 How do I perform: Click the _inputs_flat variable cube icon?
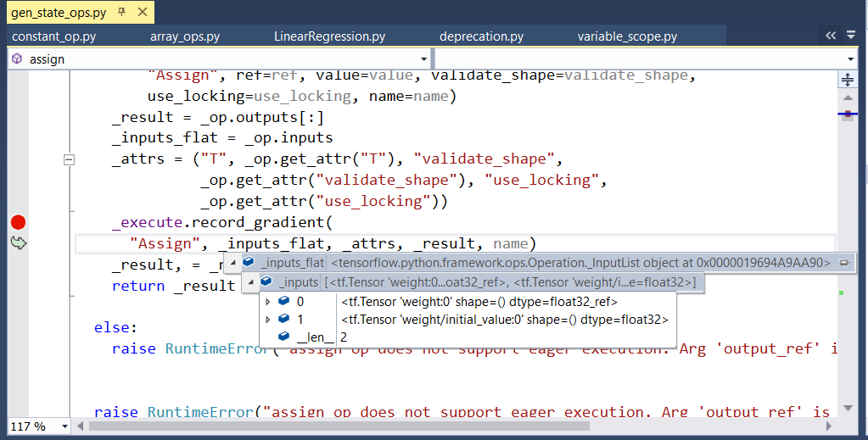click(248, 262)
